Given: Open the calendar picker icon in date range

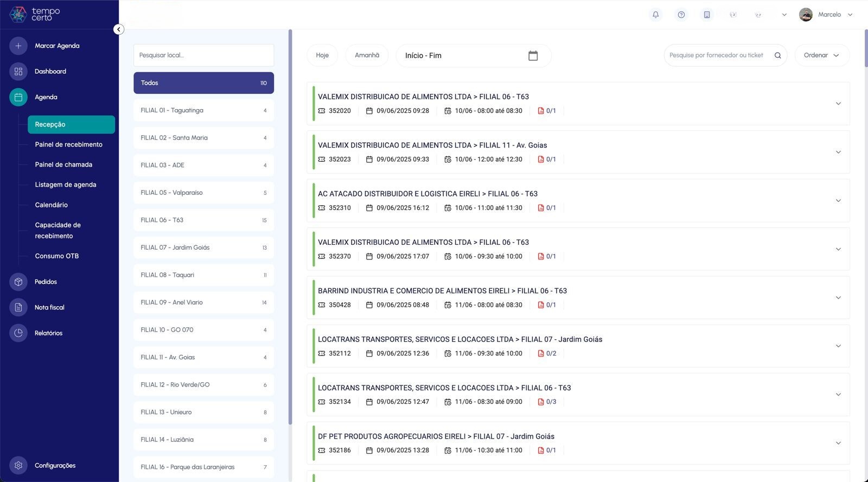Looking at the screenshot, I should [x=533, y=55].
